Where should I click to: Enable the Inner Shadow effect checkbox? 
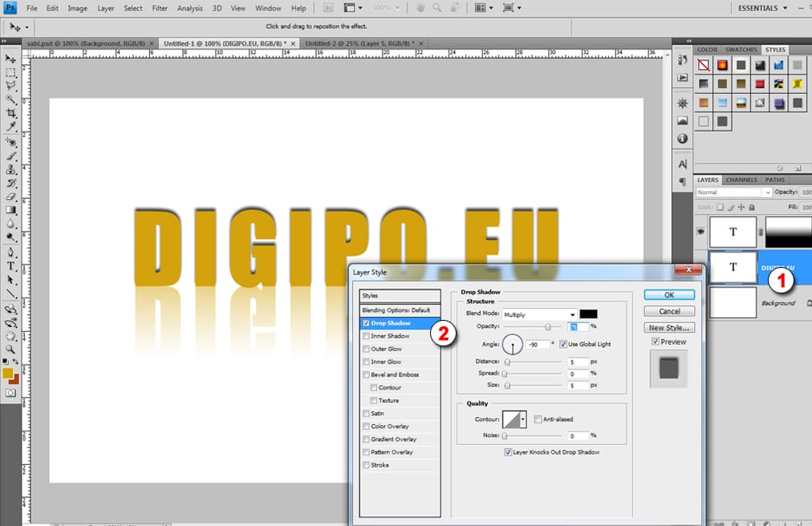click(x=367, y=336)
